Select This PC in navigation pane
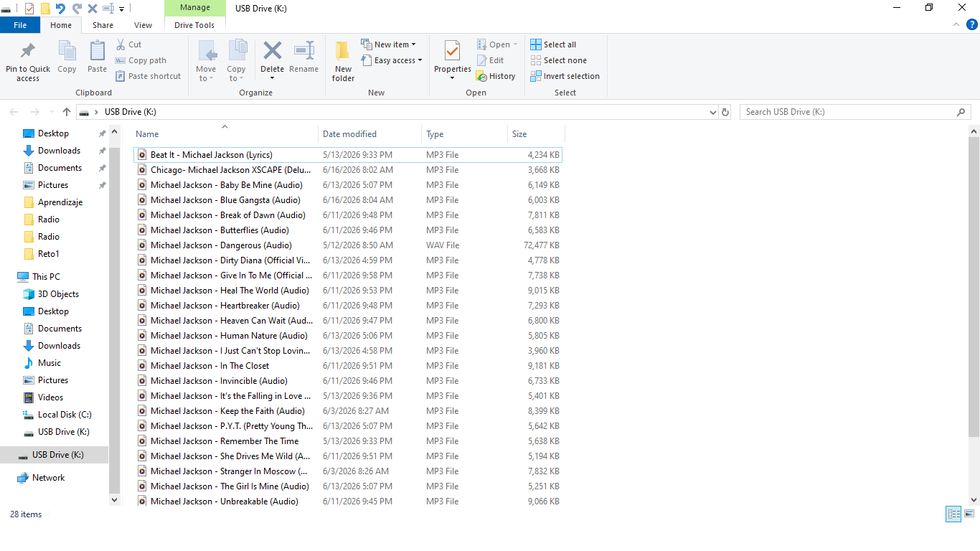The height and width of the screenshot is (551, 980). point(46,277)
